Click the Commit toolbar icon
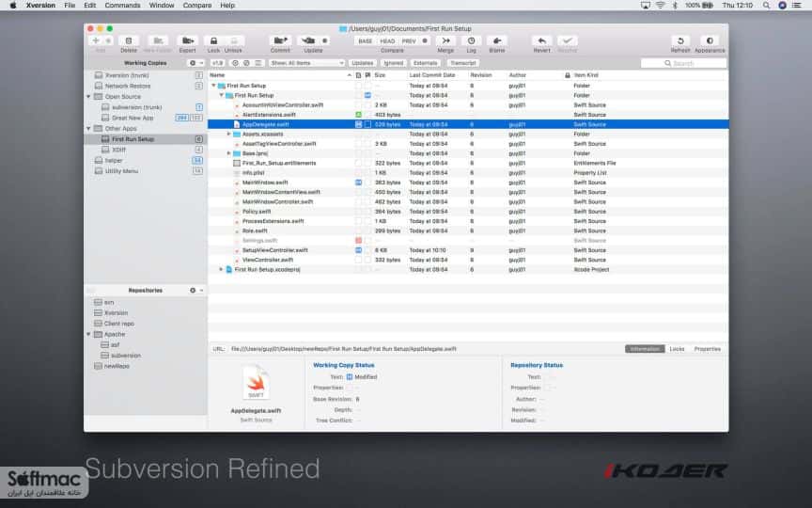The height and width of the screenshot is (508, 812). point(280,40)
